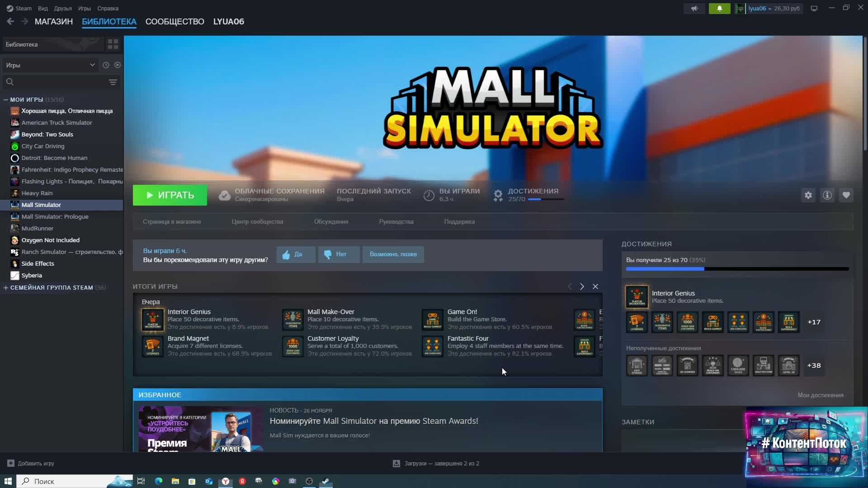Open Steam notifications bell
This screenshot has width=868, height=488.
click(x=719, y=8)
